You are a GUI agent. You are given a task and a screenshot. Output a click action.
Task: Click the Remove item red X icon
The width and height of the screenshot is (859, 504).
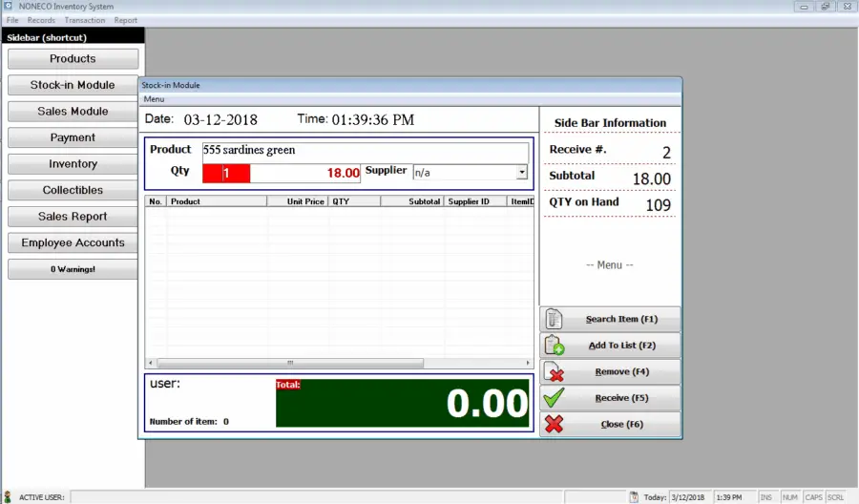click(x=554, y=371)
